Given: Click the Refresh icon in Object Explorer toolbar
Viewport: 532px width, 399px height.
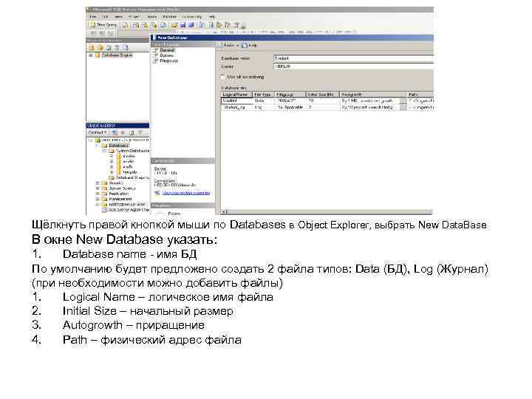Looking at the screenshot, I should tap(132, 133).
